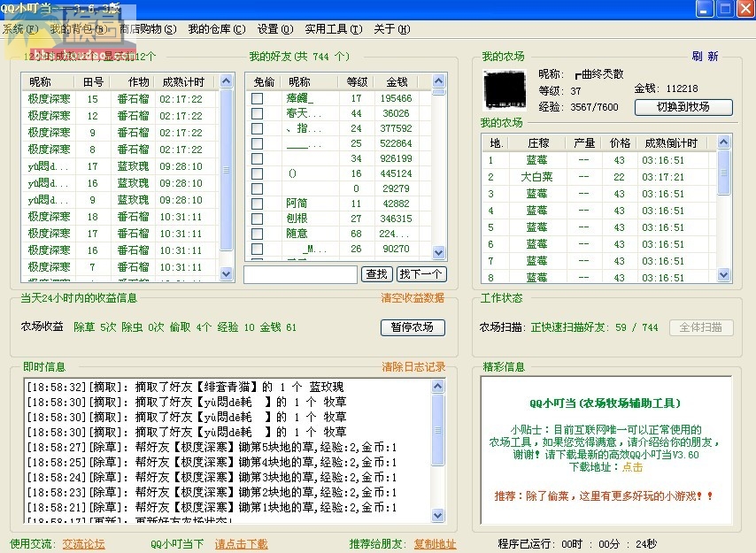Check the 免偷 box for money 377592 row

257,128
